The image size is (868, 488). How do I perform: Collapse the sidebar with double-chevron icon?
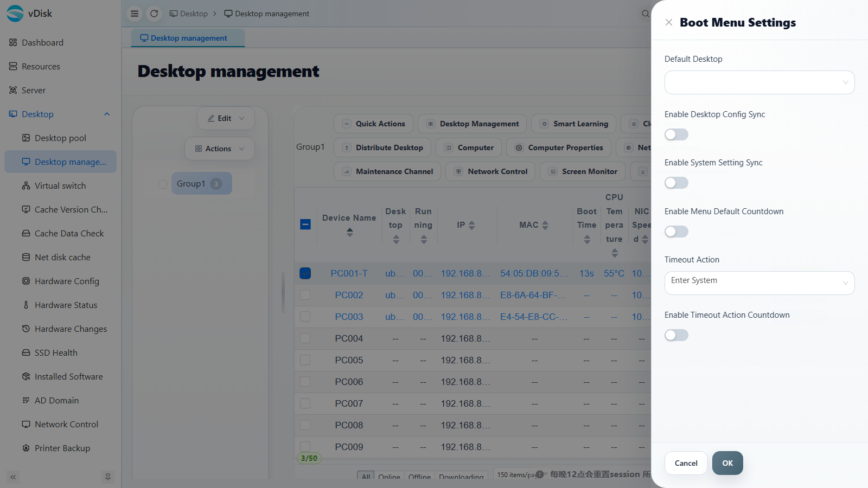point(13,477)
